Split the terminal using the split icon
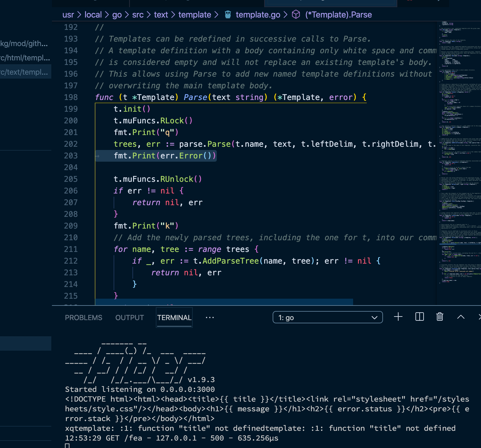The height and width of the screenshot is (448, 481). coord(419,317)
